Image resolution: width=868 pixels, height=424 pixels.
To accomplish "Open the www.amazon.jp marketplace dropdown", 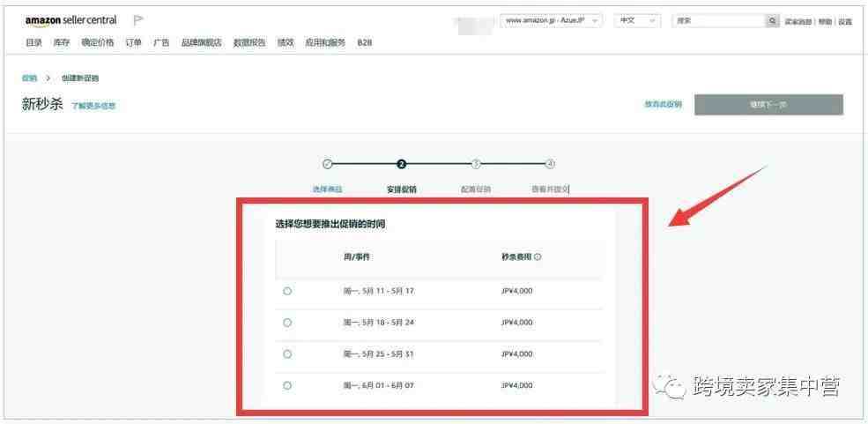I will (x=551, y=20).
